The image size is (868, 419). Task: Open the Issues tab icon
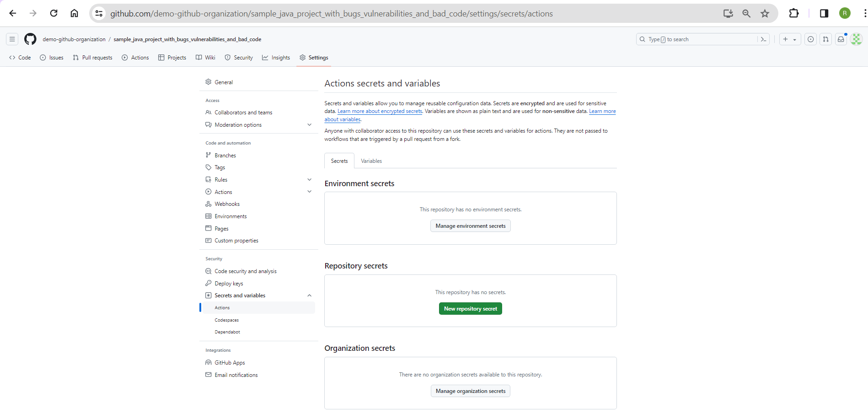(43, 57)
